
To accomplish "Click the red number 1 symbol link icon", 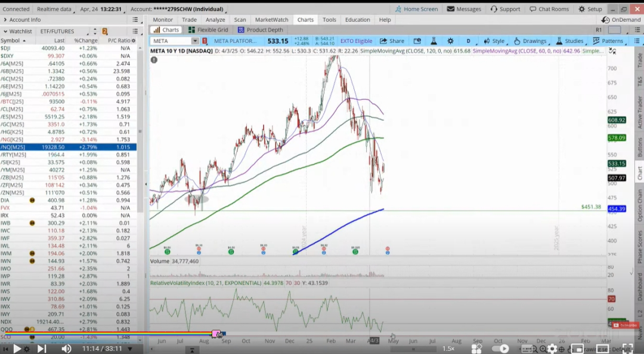I will point(205,41).
